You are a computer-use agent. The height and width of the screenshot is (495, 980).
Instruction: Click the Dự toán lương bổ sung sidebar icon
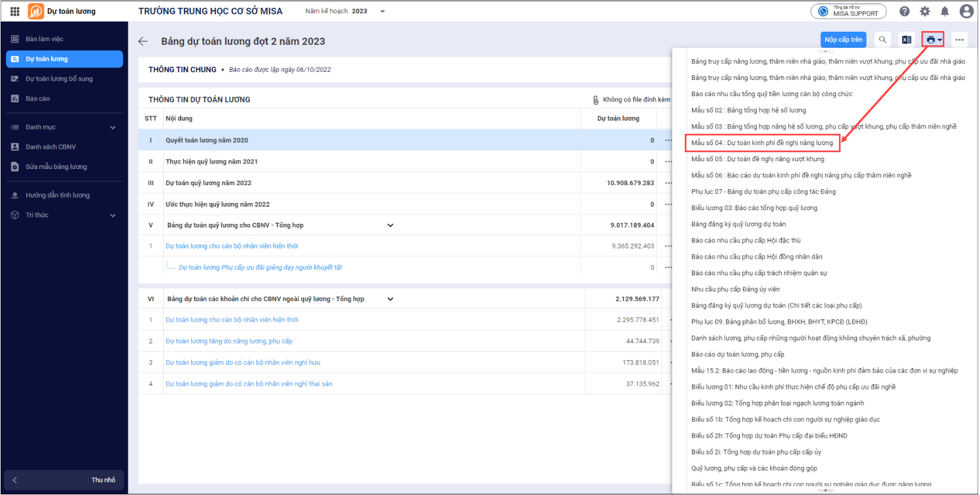coord(15,79)
